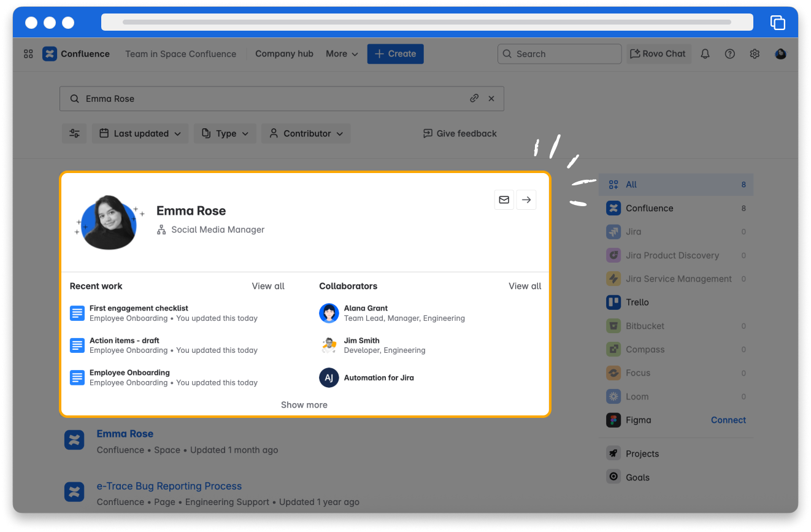The image size is (811, 532).
Task: Open Alana Grant collaborator entry
Action: tap(393, 313)
